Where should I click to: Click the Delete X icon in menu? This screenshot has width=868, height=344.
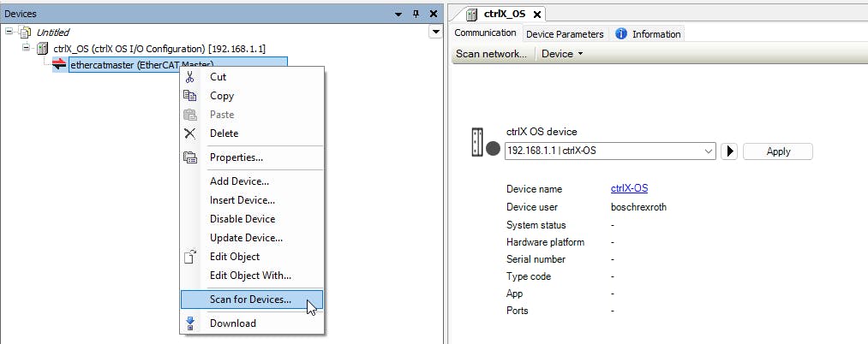tap(190, 133)
